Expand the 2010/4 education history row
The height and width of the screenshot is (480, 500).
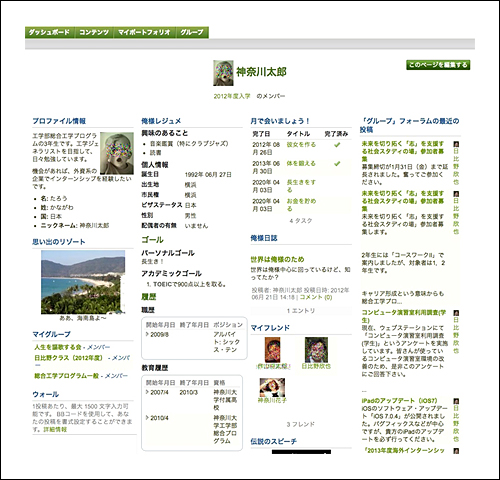147,418
